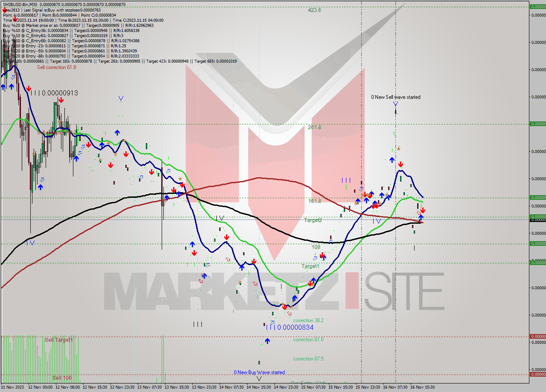Click the green price tag at the 261.8 line
Screen dimensions: 546x392
(537, 124)
